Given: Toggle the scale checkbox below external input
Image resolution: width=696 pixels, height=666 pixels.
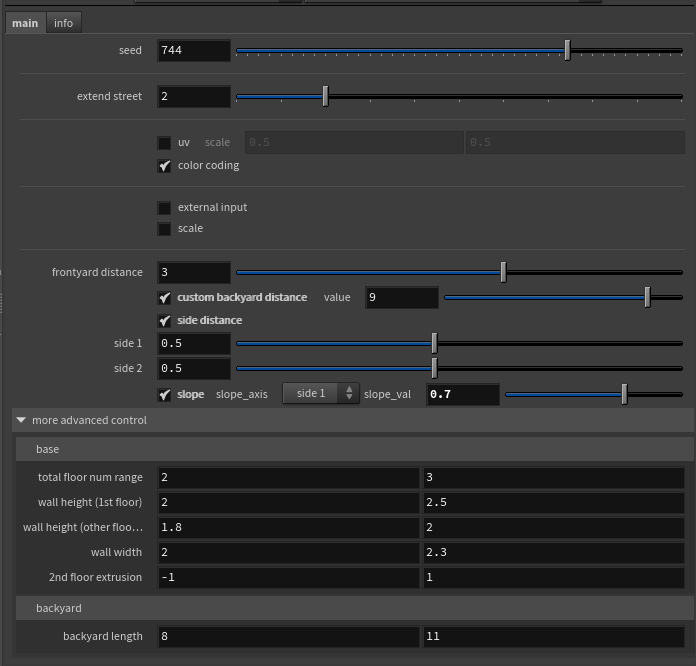Looking at the screenshot, I should point(164,229).
